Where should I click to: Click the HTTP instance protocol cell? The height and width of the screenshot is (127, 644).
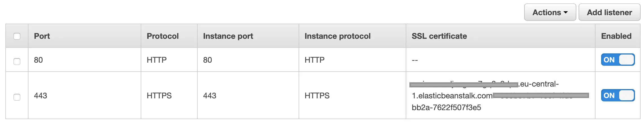pos(314,60)
